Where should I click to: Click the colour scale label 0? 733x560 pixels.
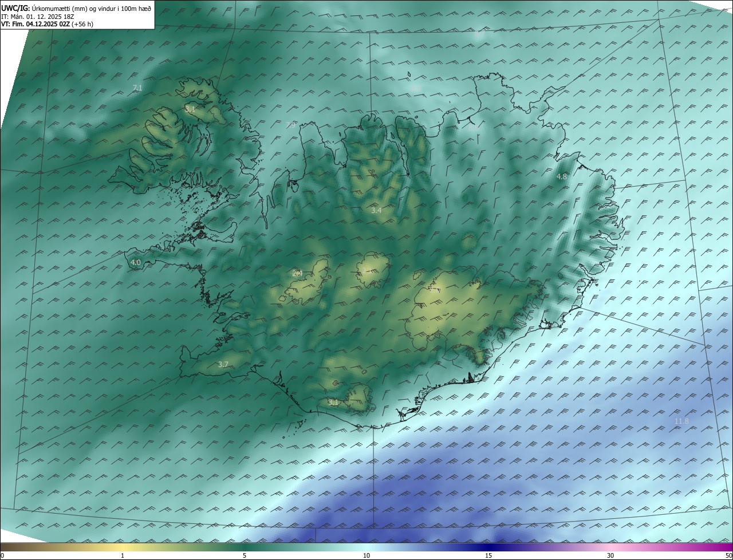[2, 556]
